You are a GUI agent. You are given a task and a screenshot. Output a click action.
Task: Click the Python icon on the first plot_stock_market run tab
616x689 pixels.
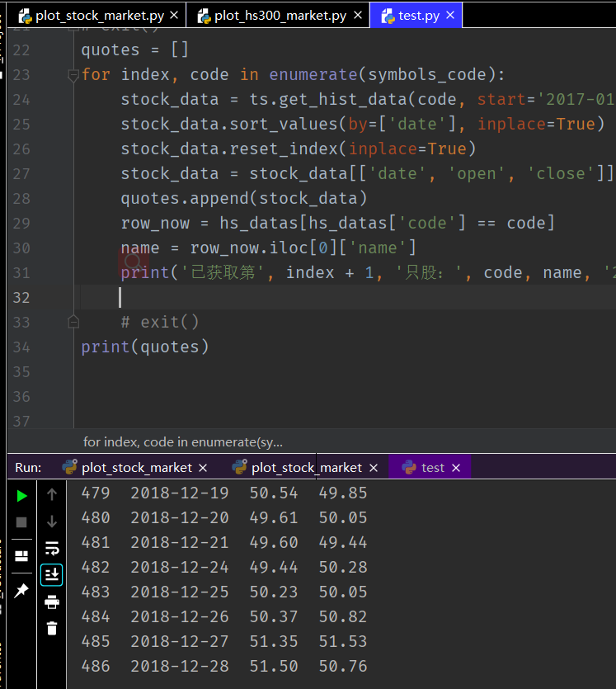click(x=70, y=467)
